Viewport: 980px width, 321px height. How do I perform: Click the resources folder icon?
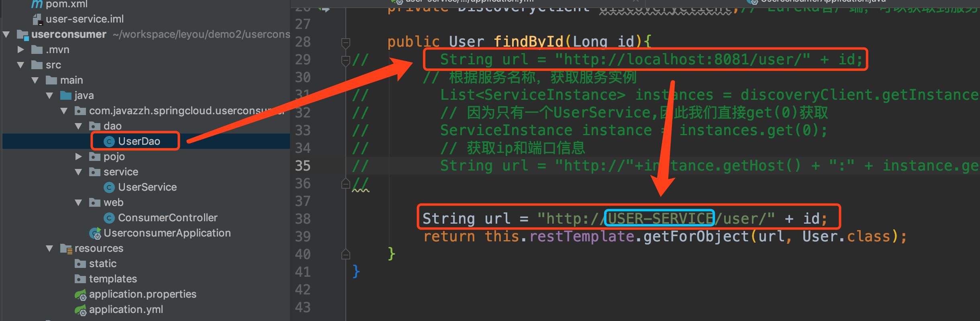click(x=66, y=249)
